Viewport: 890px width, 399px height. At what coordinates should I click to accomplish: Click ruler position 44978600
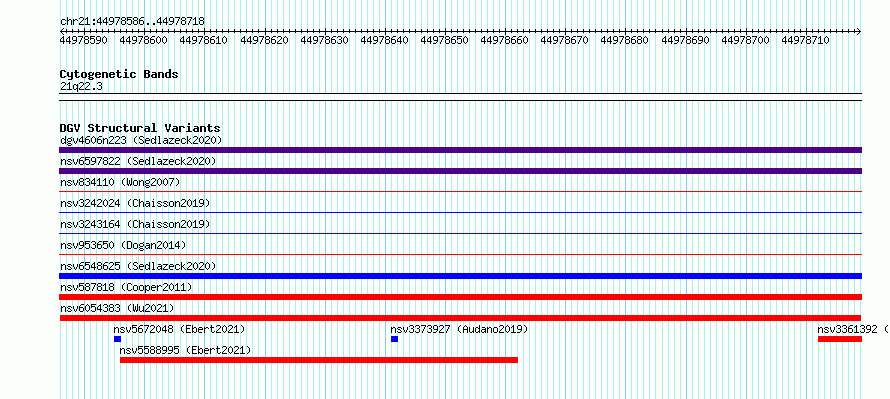tap(144, 40)
